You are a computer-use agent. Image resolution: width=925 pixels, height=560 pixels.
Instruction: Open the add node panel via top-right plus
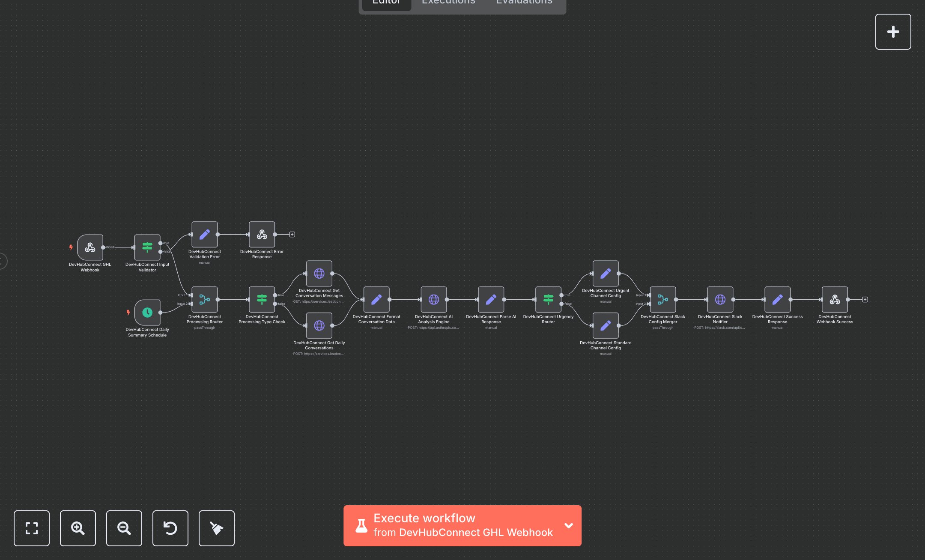893,31
